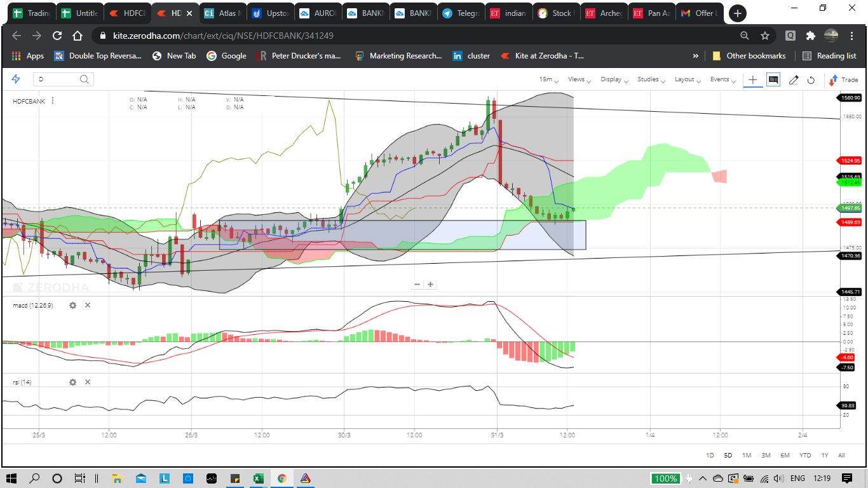The image size is (868, 488).
Task: Switch to the AURO browser tab
Action: [318, 13]
